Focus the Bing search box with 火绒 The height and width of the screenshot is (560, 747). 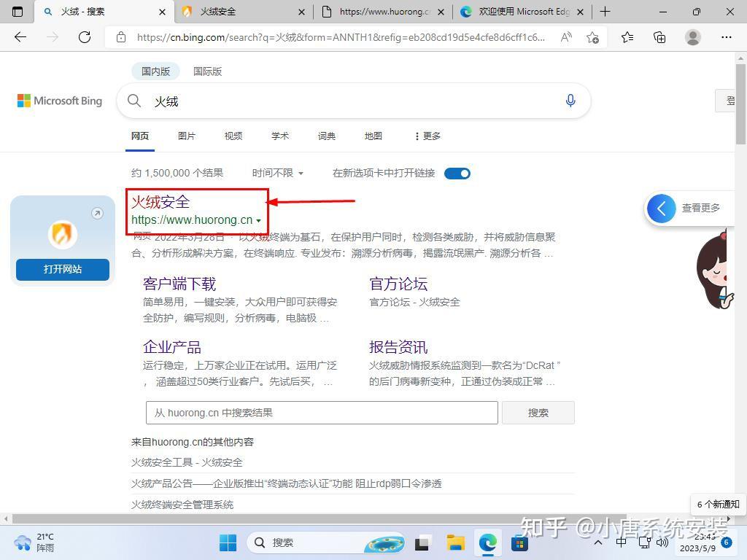click(352, 101)
